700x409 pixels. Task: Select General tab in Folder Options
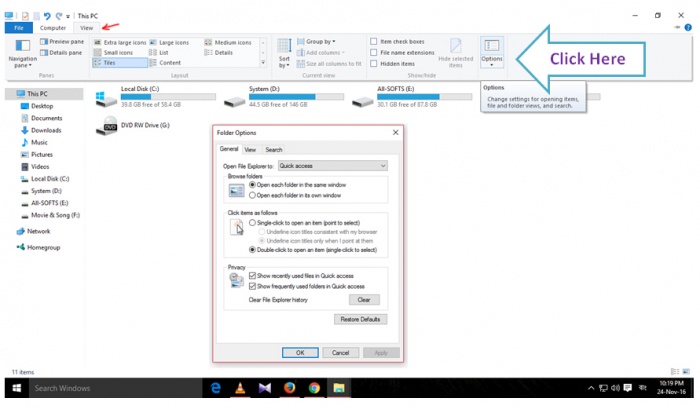(229, 149)
